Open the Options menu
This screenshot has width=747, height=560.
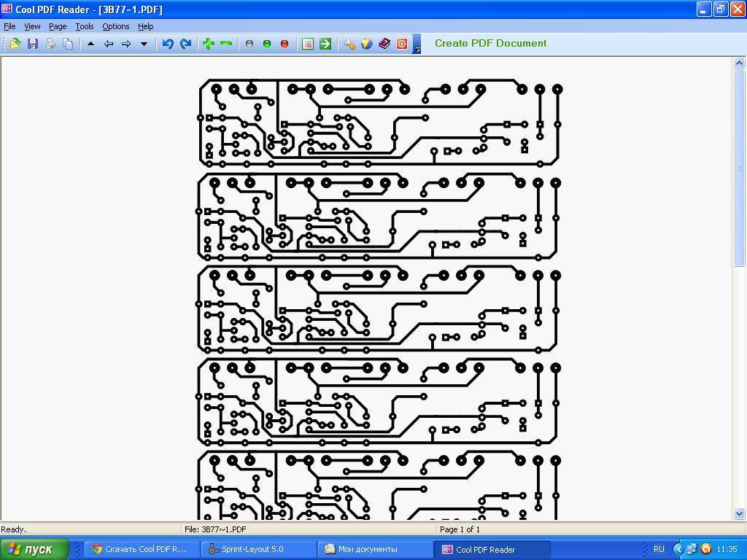click(116, 27)
